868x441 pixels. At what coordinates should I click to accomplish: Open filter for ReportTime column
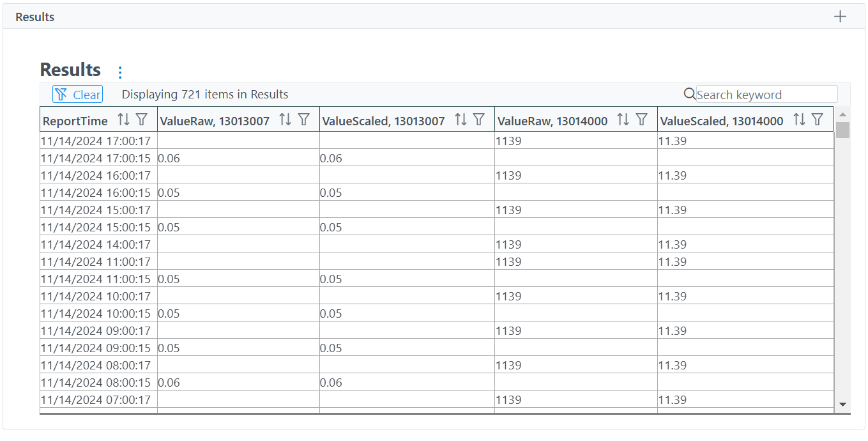tap(142, 120)
